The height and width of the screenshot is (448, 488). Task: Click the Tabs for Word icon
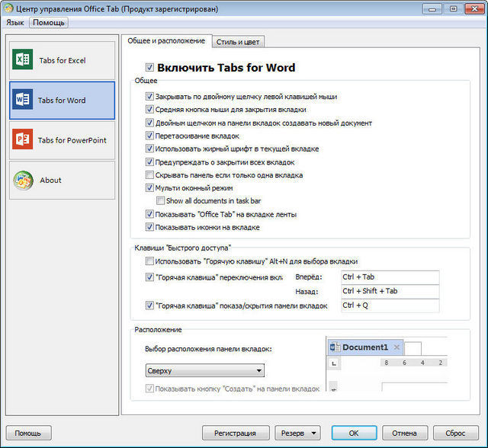[23, 100]
